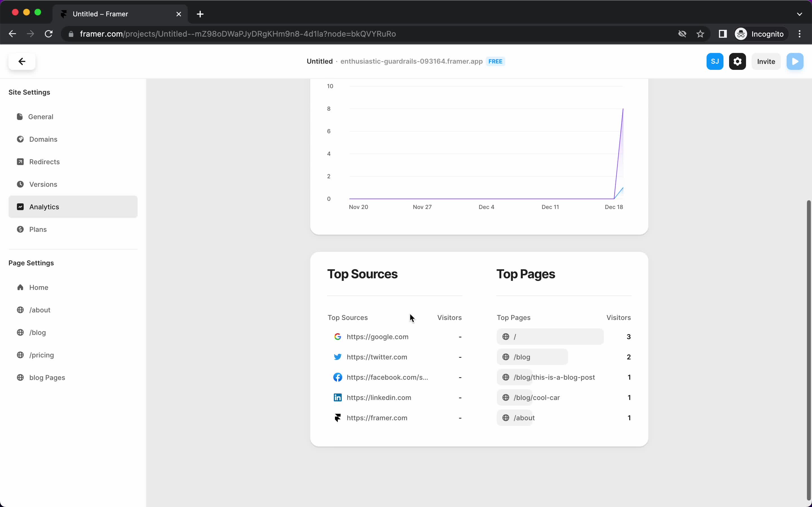
Task: Click the Invite button
Action: (766, 61)
